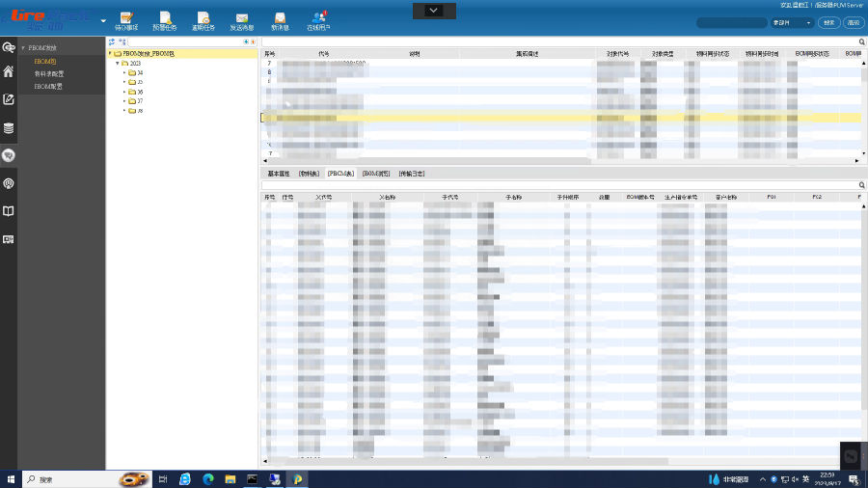This screenshot has width=868, height=488.
Task: Click the refresh icon above folder tree
Action: coord(112,42)
